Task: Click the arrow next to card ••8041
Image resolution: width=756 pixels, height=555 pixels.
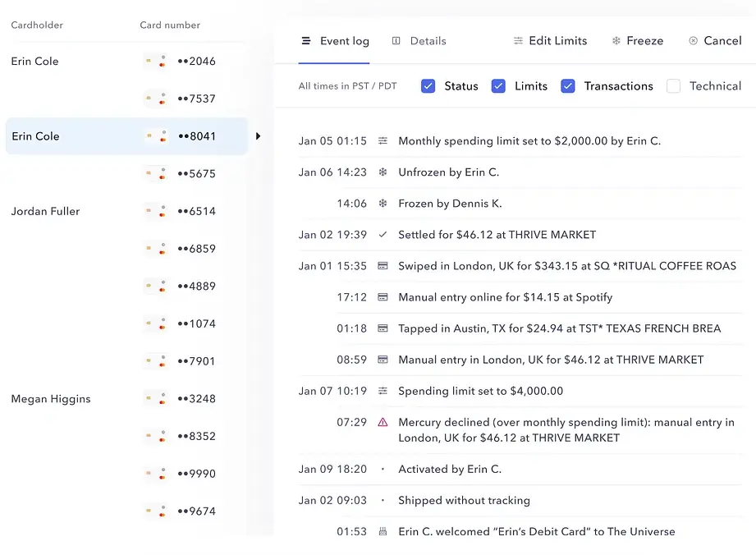Action: pos(258,136)
